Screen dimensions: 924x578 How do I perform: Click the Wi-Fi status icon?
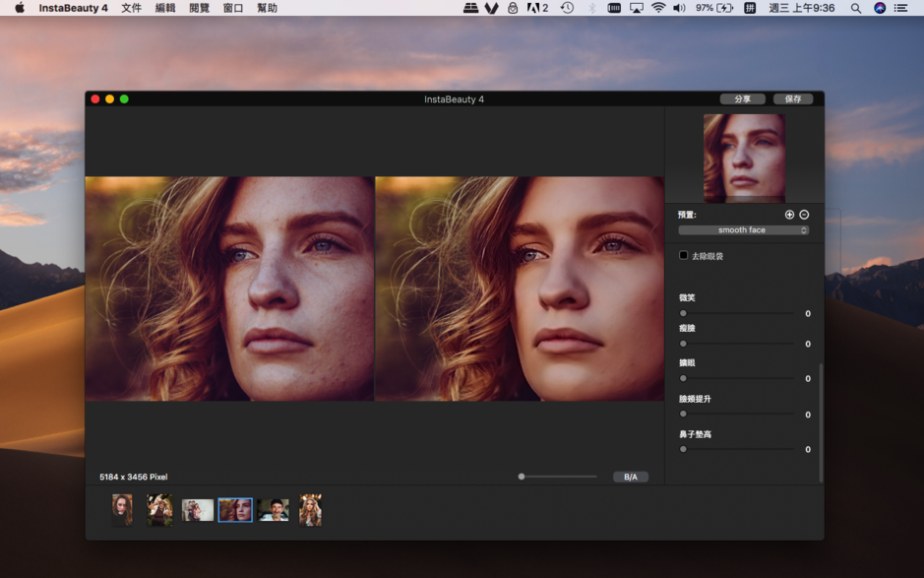pos(657,10)
